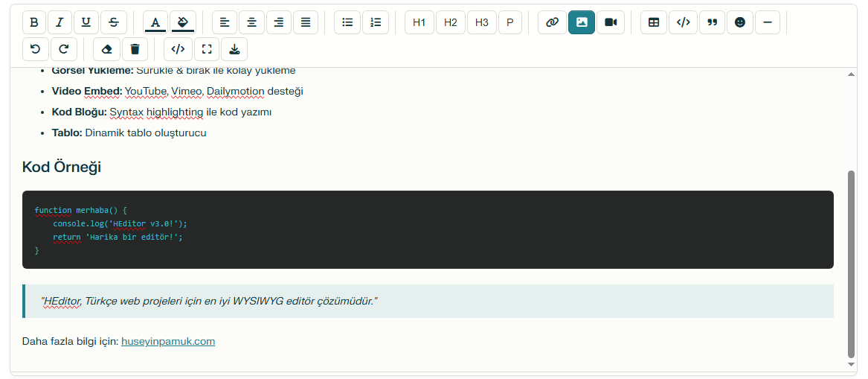
Task: Embed a video
Action: (x=611, y=22)
